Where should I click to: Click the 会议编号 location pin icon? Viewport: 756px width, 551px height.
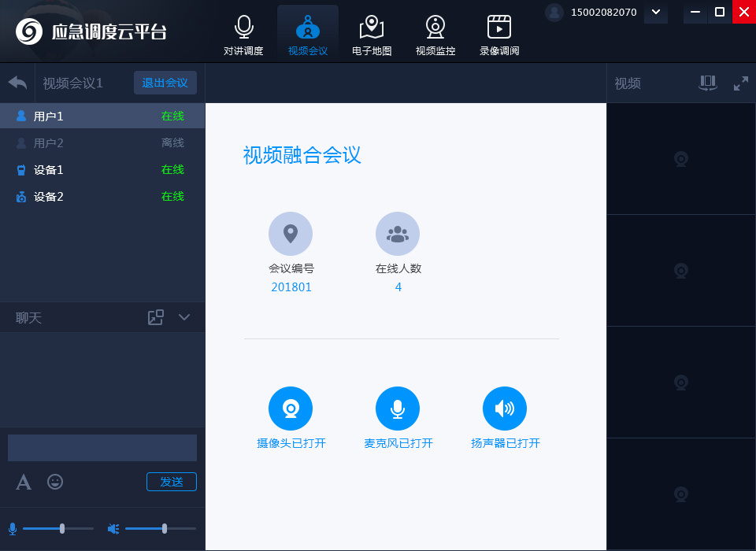coord(291,234)
